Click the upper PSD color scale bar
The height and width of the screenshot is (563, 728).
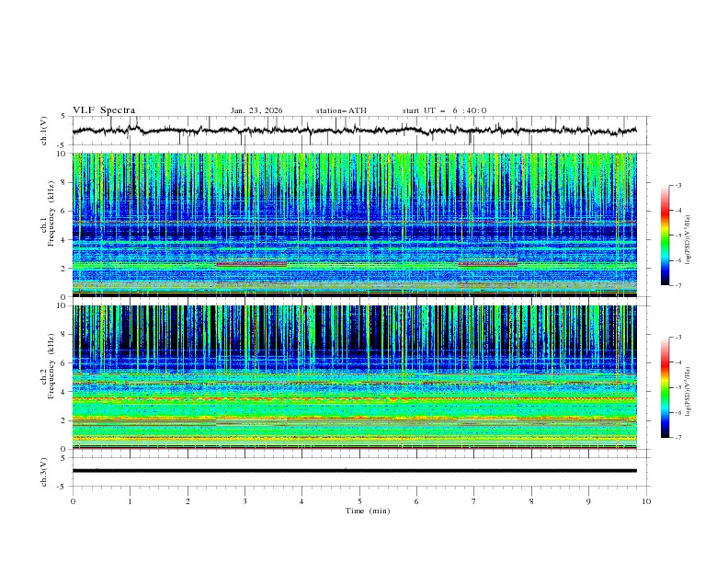pos(665,236)
